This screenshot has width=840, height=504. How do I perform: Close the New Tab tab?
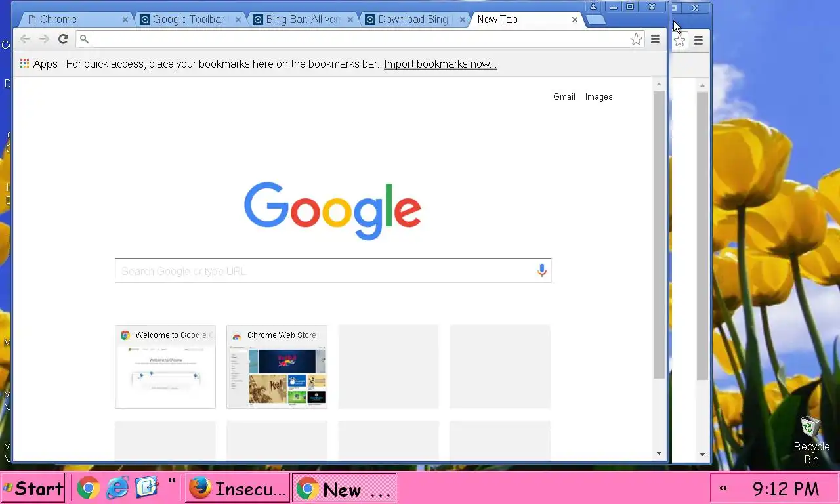pyautogui.click(x=575, y=20)
